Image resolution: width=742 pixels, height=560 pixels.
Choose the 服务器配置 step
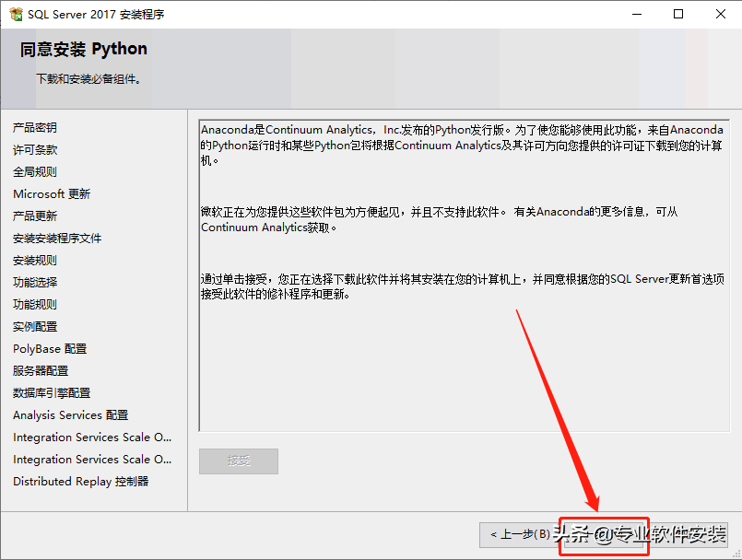coord(41,371)
